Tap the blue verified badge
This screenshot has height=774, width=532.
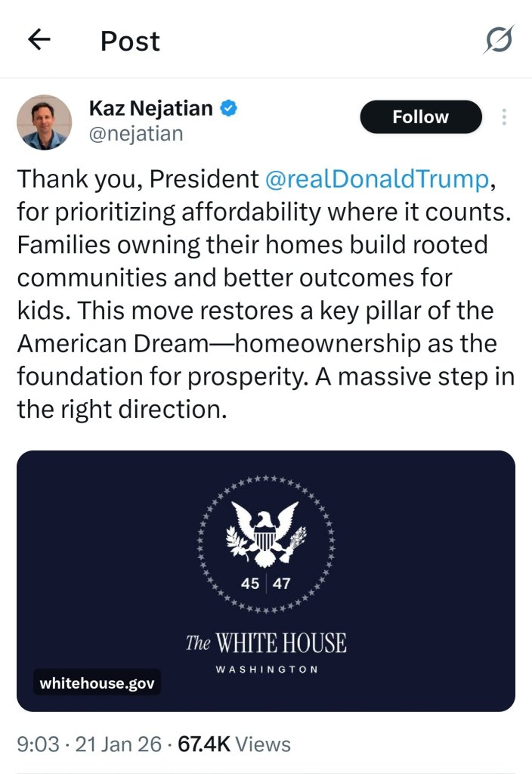point(228,108)
